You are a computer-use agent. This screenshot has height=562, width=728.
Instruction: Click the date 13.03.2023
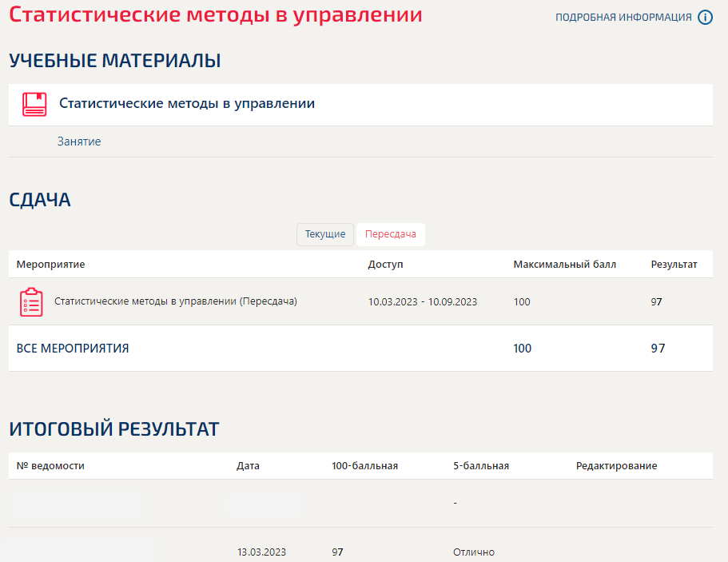tap(262, 552)
